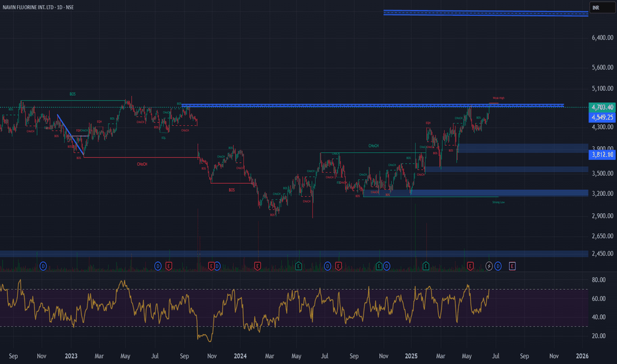
Task: Click the 2023 label on time axis
Action: [x=71, y=356]
